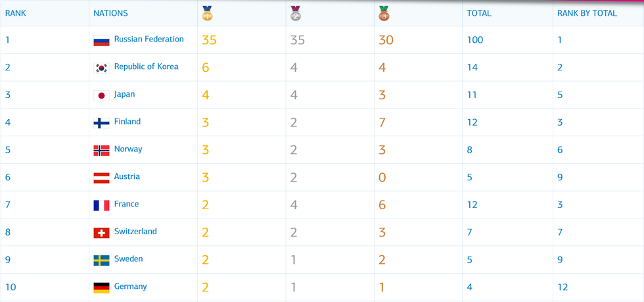The width and height of the screenshot is (644, 302).
Task: Open the Sweden nation link
Action: click(128, 259)
